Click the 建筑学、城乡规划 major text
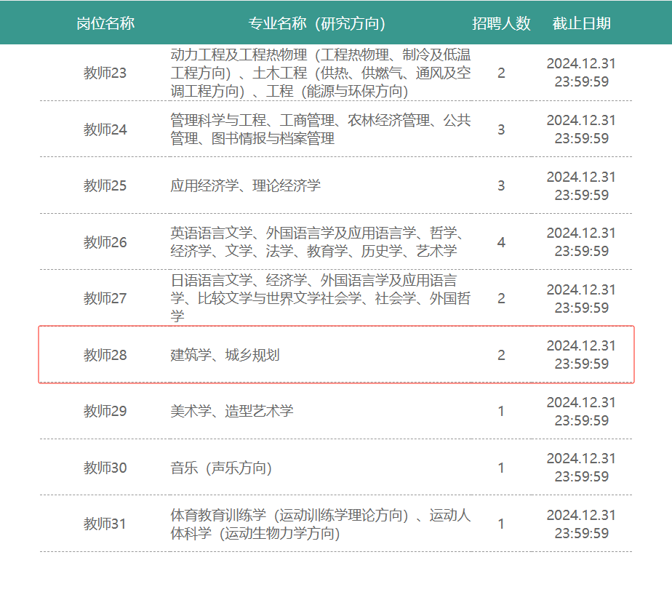The width and height of the screenshot is (672, 616). 225,355
